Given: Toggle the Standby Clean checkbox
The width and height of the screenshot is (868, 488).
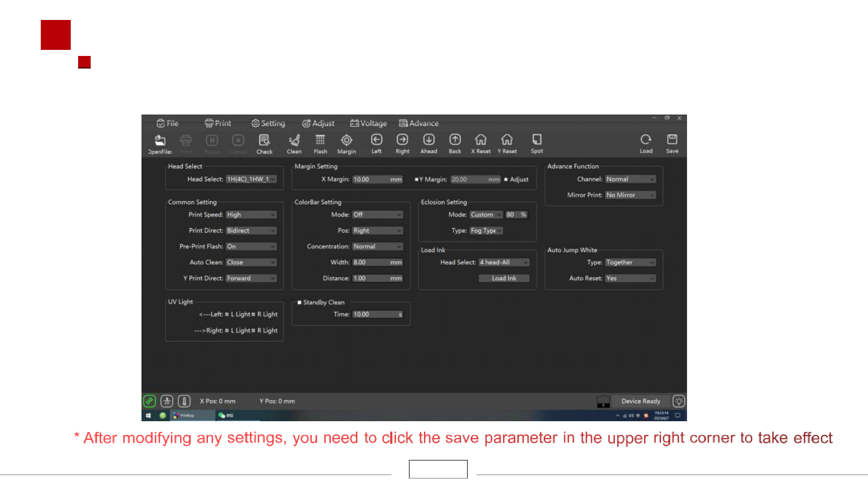Looking at the screenshot, I should 299,302.
